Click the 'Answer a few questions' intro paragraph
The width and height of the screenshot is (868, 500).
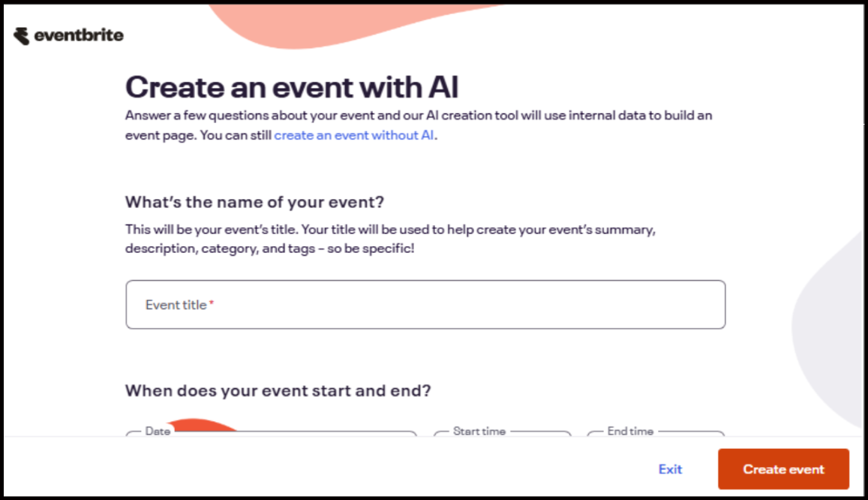point(418,116)
